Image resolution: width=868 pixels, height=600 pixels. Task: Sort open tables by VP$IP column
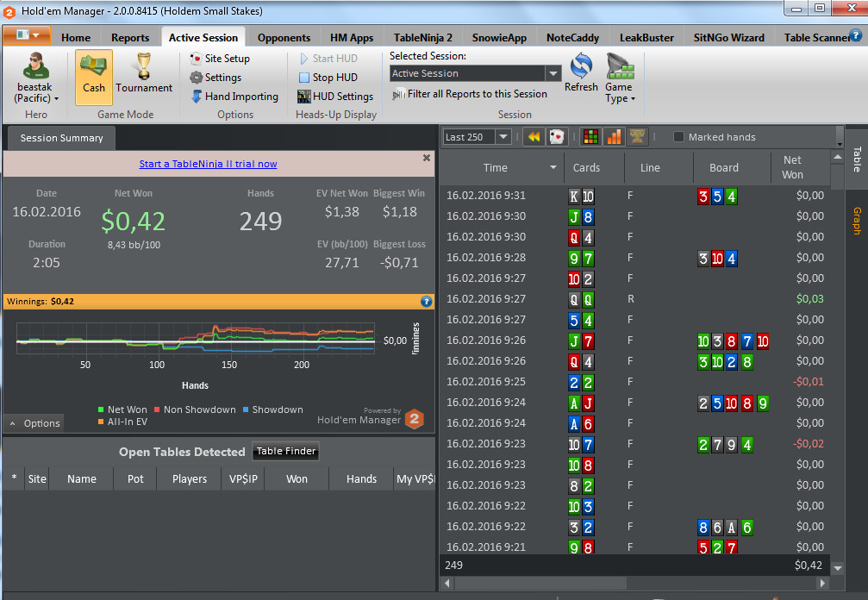tap(243, 478)
